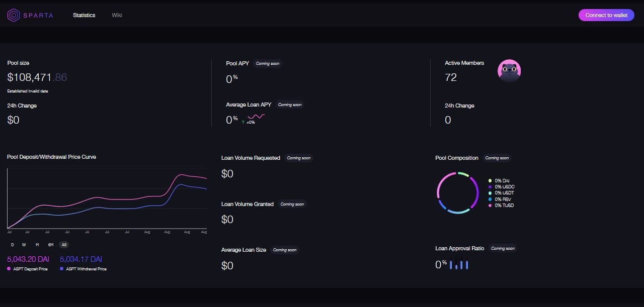Screen dimensions: 644x307
Task: Select the W time range option
Action: pyautogui.click(x=24, y=245)
